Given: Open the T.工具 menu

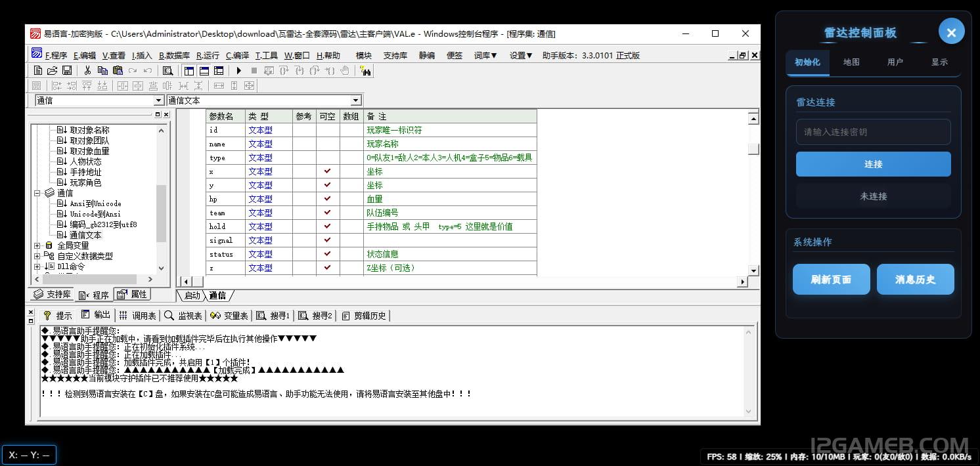Looking at the screenshot, I should [266, 56].
